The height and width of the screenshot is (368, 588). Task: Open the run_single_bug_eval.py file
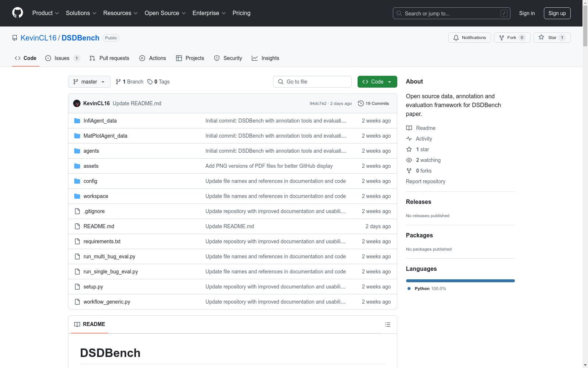coord(111,272)
